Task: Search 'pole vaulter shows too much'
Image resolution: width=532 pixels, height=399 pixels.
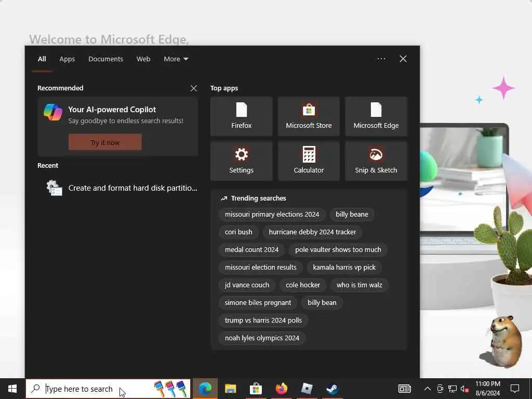Action: coord(338,250)
